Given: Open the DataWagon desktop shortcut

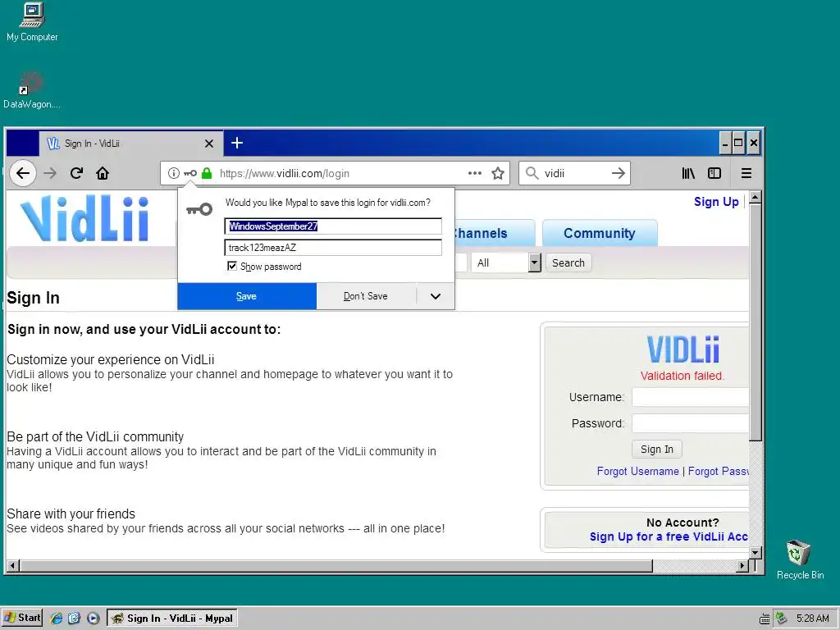Looking at the screenshot, I should click(31, 89).
